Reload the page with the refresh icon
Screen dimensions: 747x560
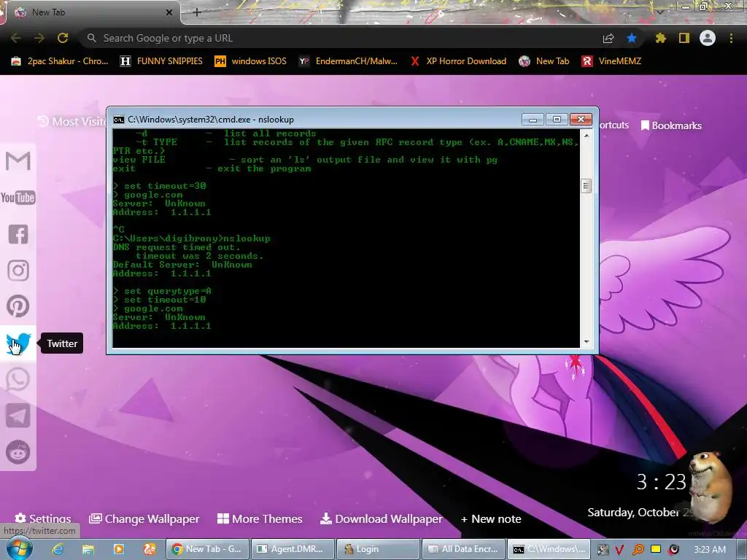coord(63,38)
